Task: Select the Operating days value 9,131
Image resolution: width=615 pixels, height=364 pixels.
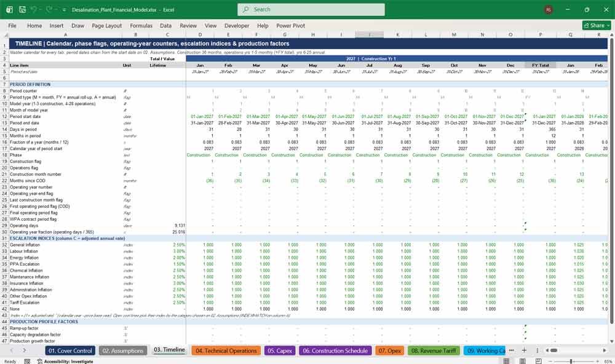Action: click(179, 226)
